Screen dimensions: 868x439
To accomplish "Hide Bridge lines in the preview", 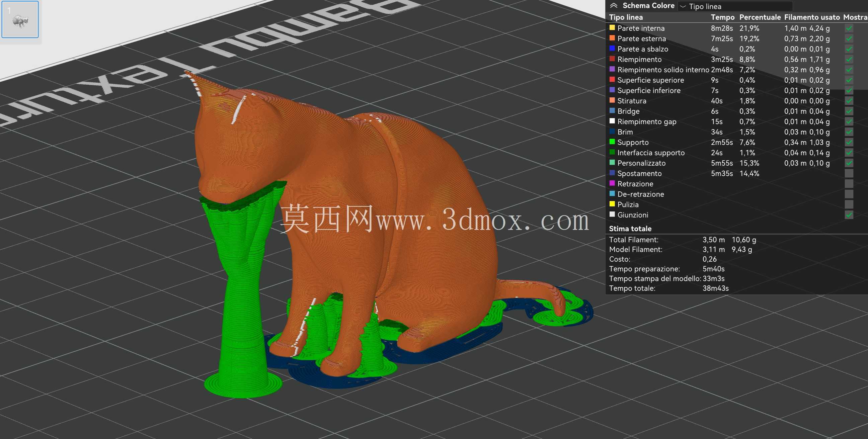I will point(849,111).
